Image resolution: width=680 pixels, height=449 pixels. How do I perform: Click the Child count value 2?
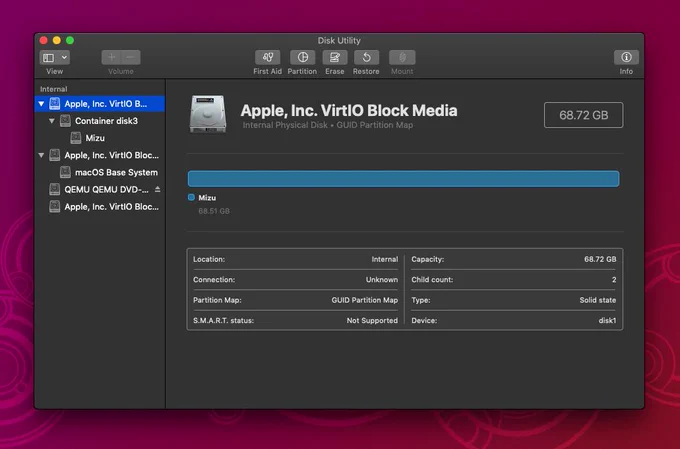tap(614, 280)
